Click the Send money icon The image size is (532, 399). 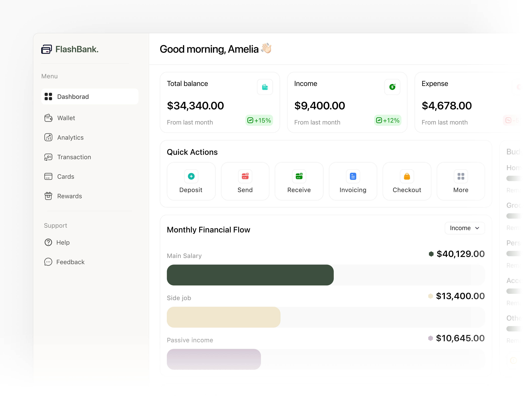click(x=245, y=176)
